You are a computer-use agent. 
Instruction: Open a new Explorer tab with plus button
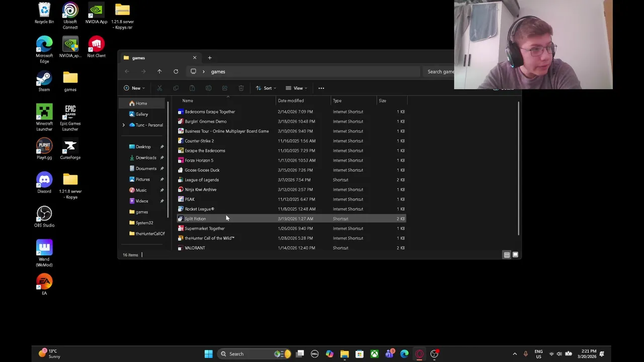(210, 57)
